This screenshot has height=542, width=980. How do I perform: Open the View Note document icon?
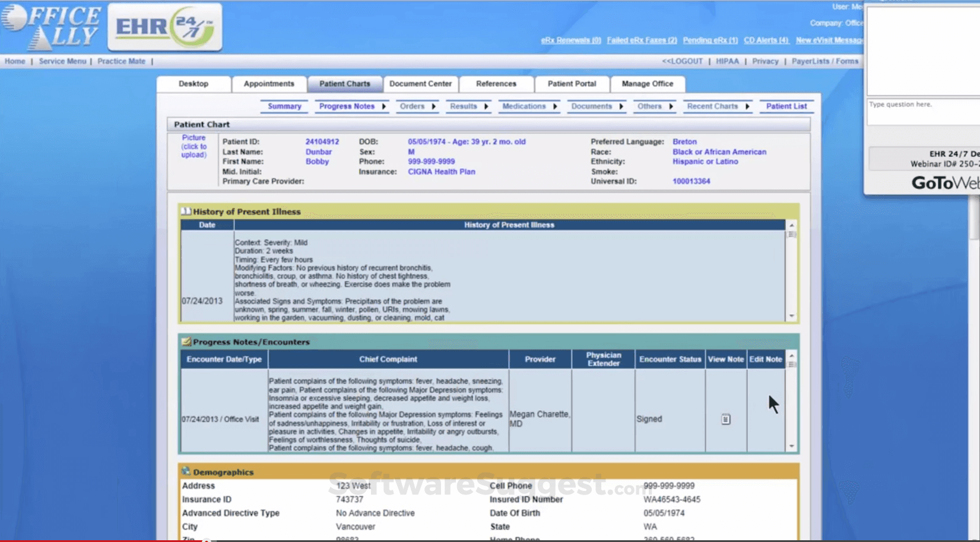(725, 419)
